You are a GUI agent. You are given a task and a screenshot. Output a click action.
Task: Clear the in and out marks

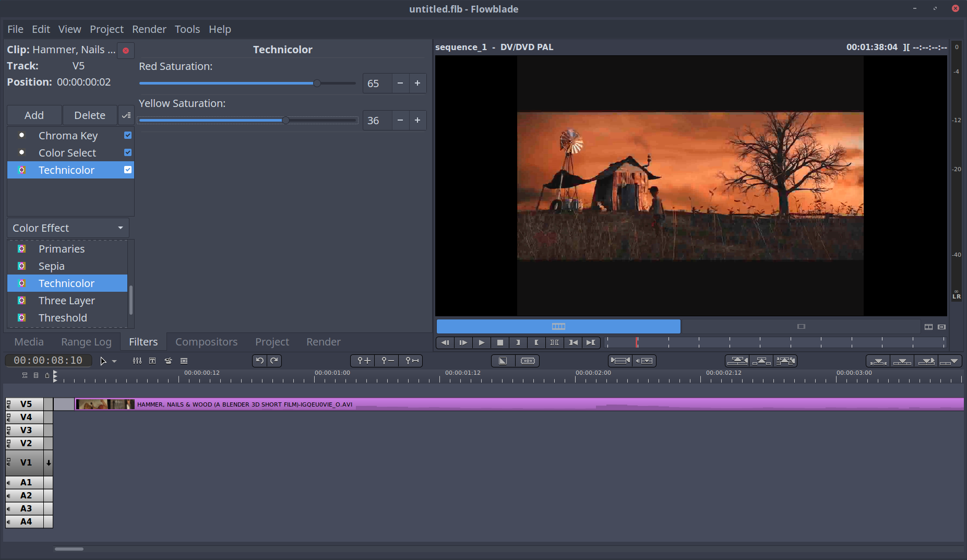pos(555,342)
